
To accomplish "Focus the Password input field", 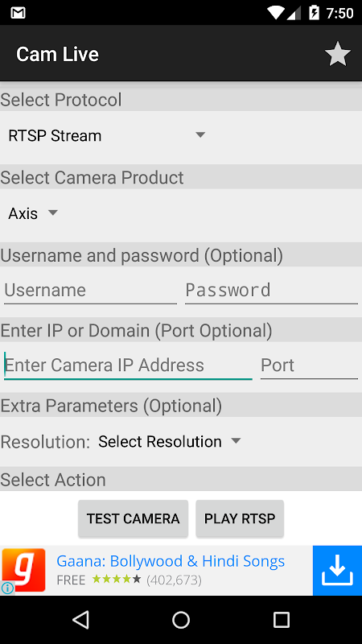I will point(271,291).
